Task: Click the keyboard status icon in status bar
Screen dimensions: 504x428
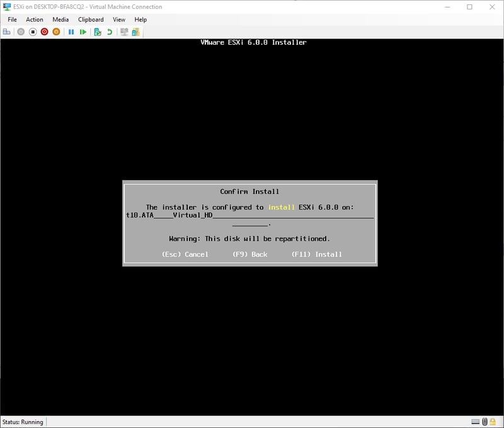Action: [x=476, y=422]
